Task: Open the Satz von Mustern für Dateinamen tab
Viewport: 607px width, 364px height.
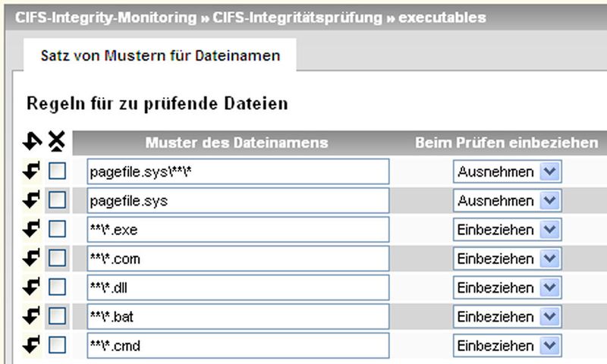Action: (x=160, y=55)
